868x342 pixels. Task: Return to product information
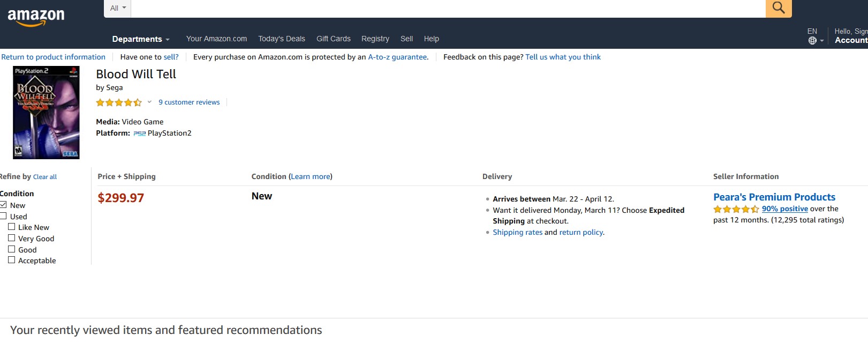point(53,57)
